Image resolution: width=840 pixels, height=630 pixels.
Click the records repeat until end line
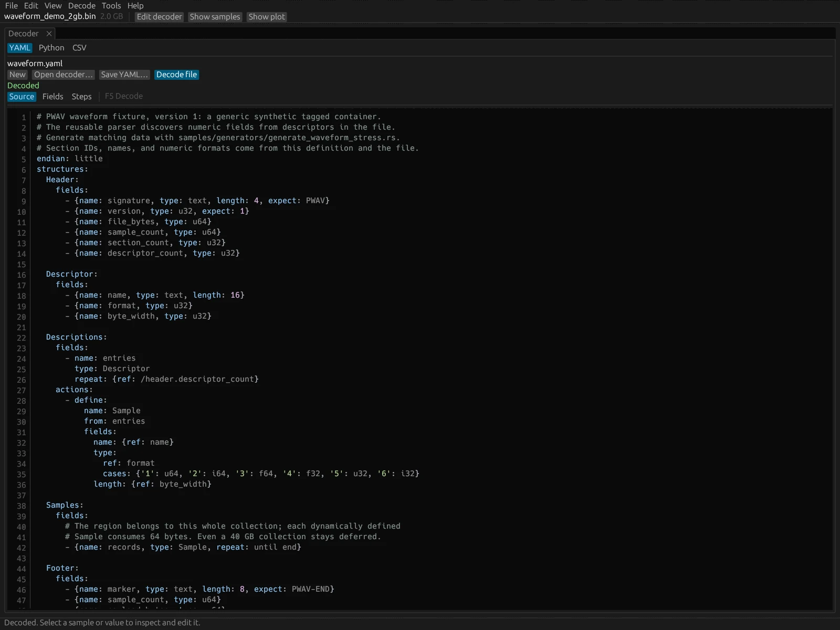click(183, 547)
